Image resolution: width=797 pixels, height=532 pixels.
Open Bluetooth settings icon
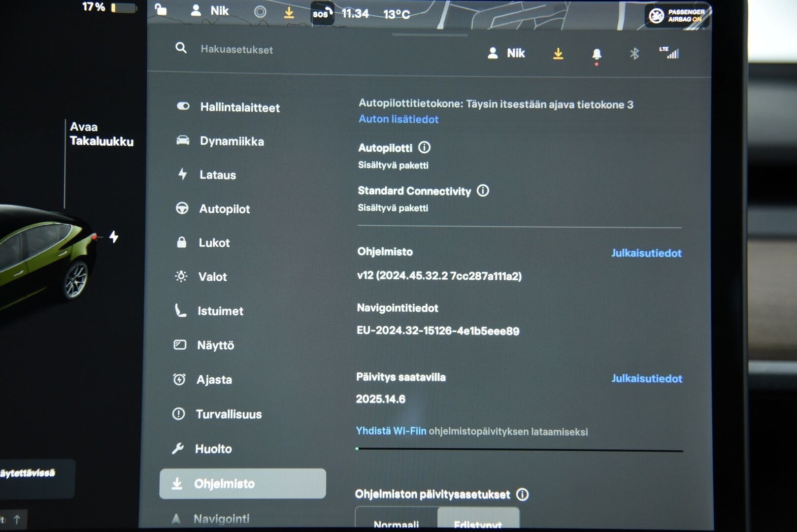tap(634, 53)
